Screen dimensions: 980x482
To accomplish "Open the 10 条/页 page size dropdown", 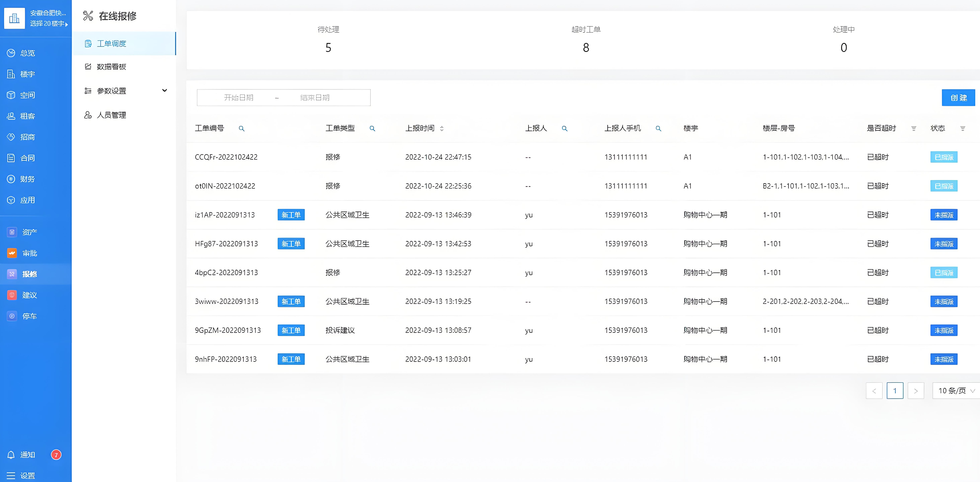I will [x=956, y=391].
